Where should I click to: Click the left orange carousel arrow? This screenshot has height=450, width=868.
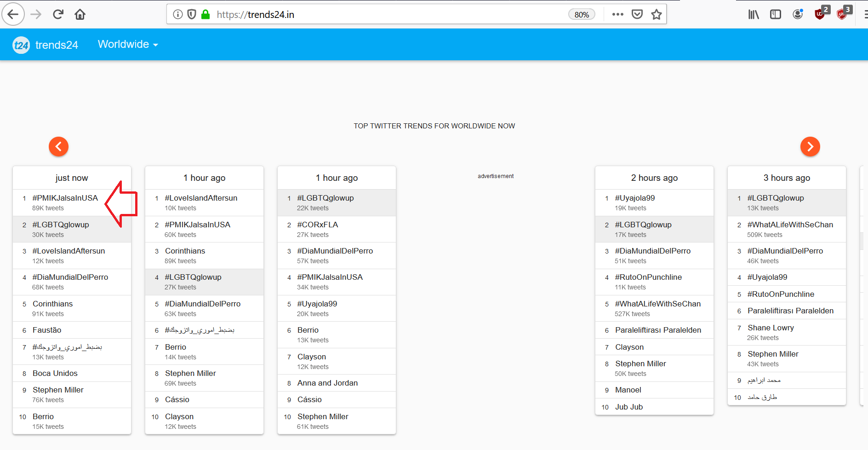click(x=59, y=147)
